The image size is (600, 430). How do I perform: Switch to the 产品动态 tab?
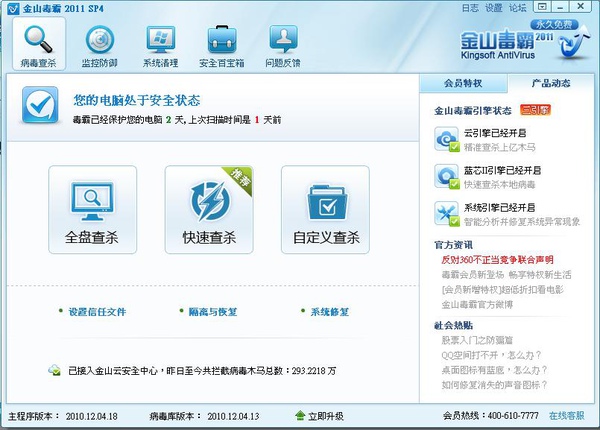point(551,83)
